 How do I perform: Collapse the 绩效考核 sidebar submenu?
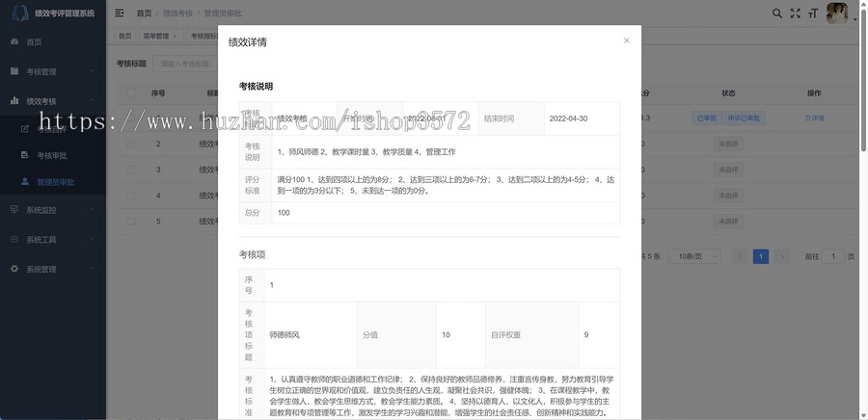[92, 100]
